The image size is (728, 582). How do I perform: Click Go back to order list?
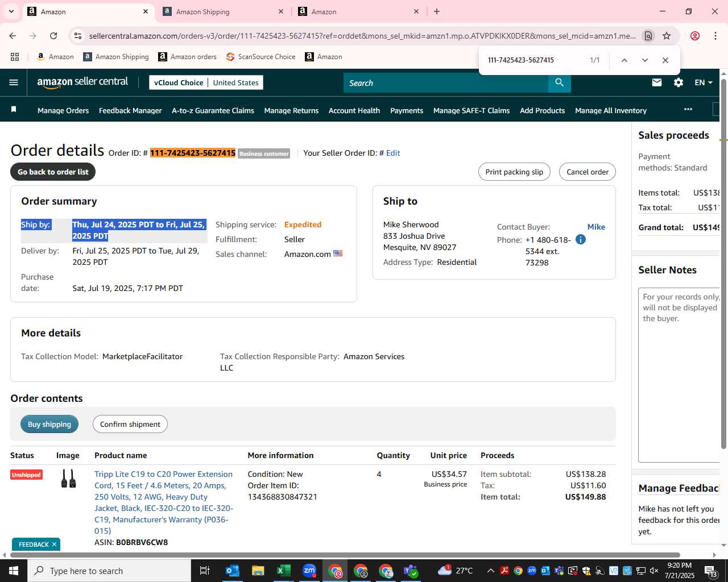[x=53, y=172]
